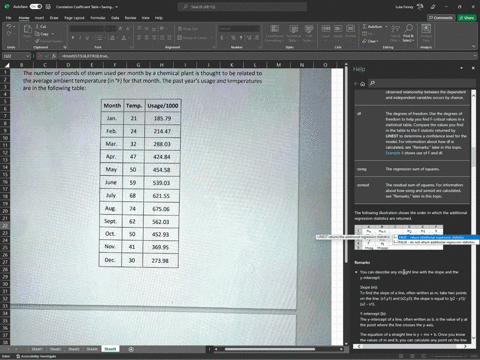Viewport: 480px width, 360px height.
Task: Click the Undo icon
Action: click(9, 26)
